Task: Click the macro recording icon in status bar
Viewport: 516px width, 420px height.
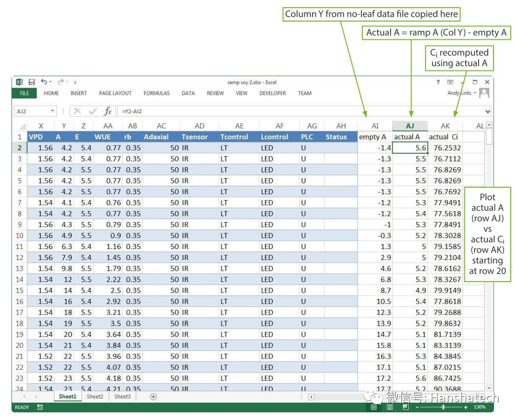Action: (40, 408)
